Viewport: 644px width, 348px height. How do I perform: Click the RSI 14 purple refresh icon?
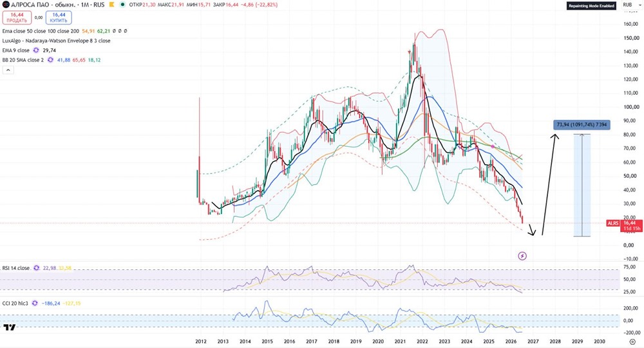pos(37,268)
